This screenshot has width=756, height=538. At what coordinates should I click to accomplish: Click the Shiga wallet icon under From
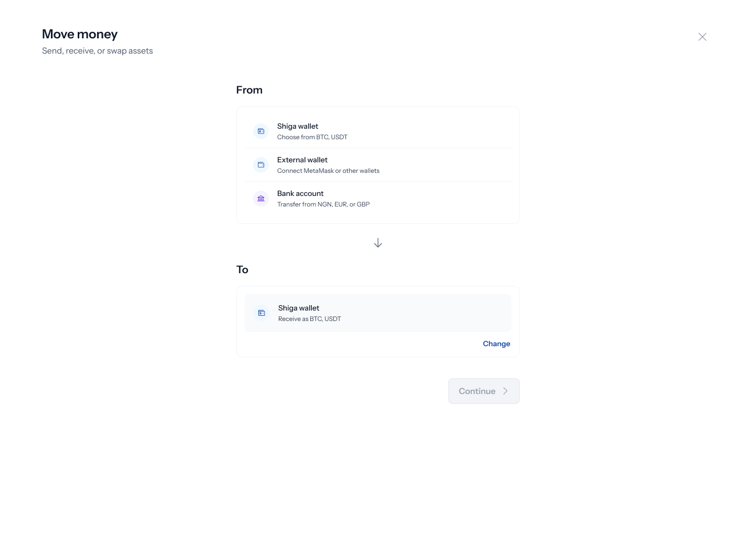tap(261, 131)
